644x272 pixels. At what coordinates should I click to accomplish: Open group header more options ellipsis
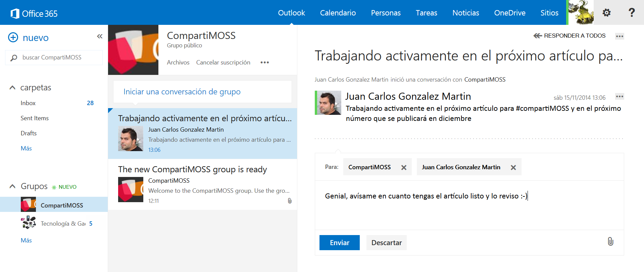point(265,62)
